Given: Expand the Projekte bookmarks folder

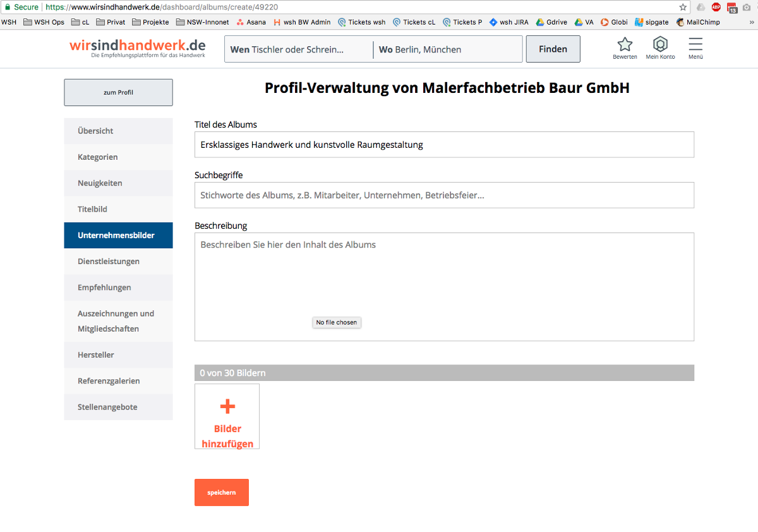Looking at the screenshot, I should pos(150,22).
